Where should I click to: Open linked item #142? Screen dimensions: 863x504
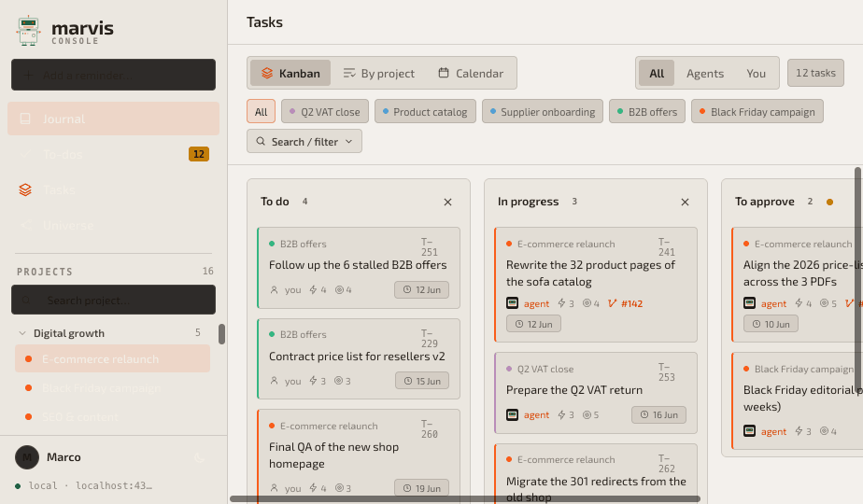point(631,303)
